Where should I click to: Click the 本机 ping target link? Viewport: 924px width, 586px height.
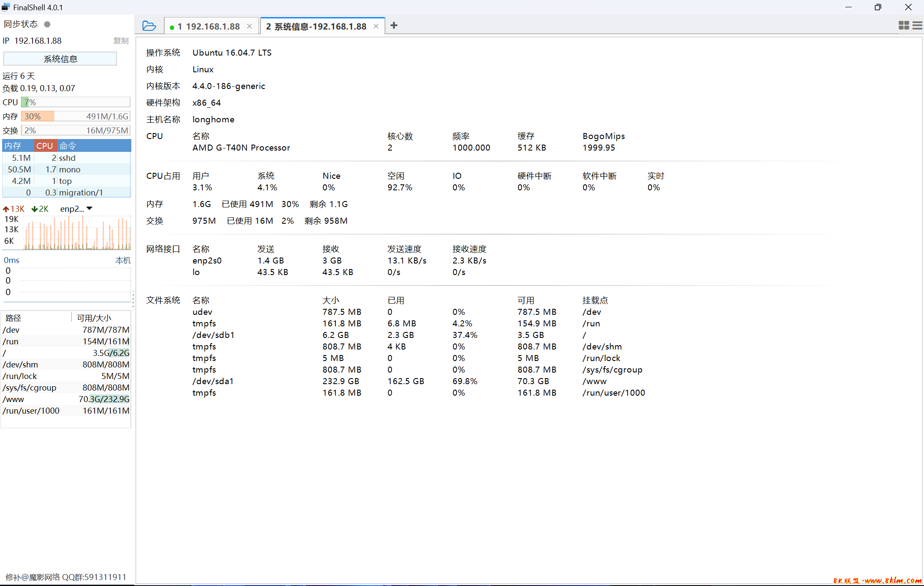click(x=123, y=260)
